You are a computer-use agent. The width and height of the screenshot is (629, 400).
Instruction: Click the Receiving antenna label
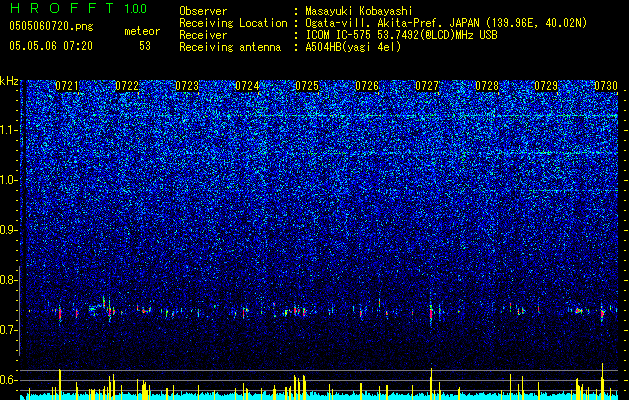[x=230, y=47]
